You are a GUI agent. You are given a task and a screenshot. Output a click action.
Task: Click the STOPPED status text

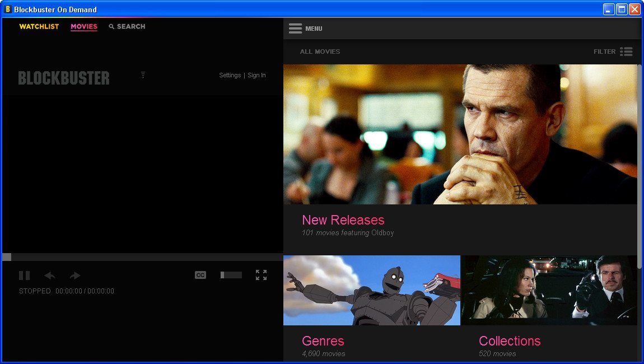coord(35,291)
